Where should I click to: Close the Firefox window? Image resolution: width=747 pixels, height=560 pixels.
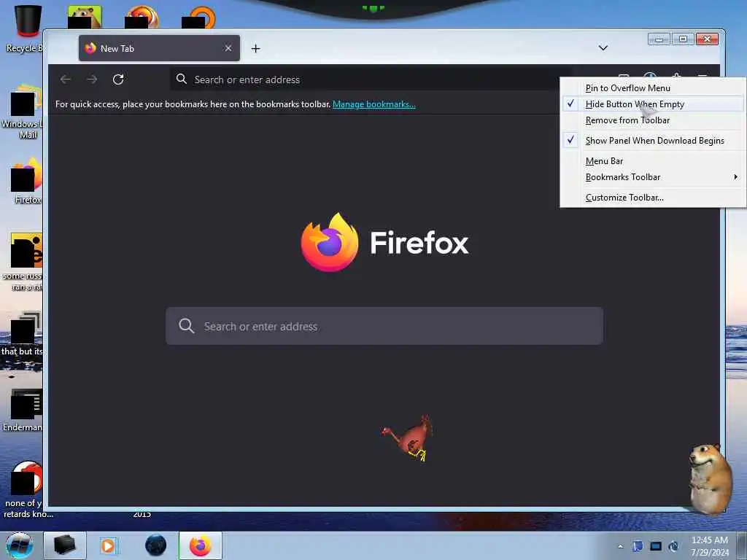tap(707, 39)
